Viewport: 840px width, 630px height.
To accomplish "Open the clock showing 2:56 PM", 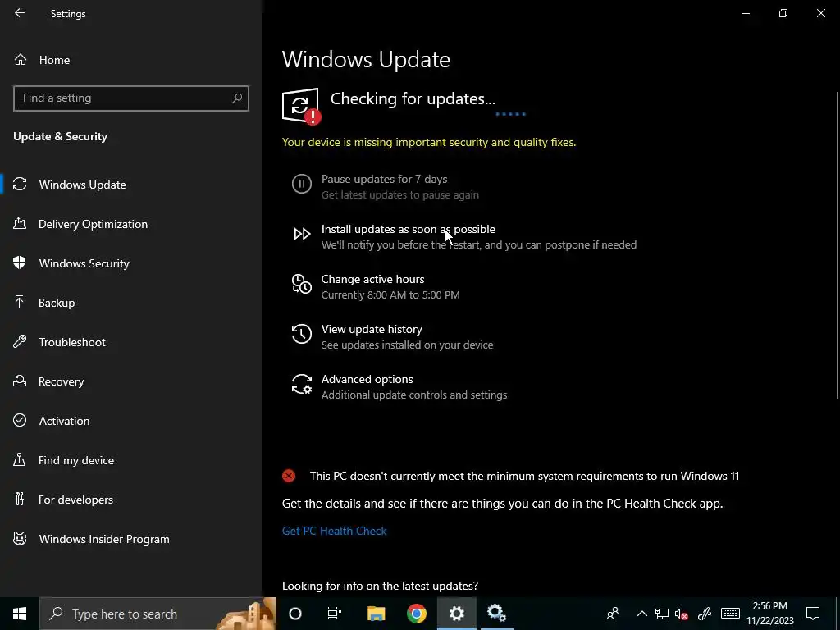I will (x=769, y=614).
